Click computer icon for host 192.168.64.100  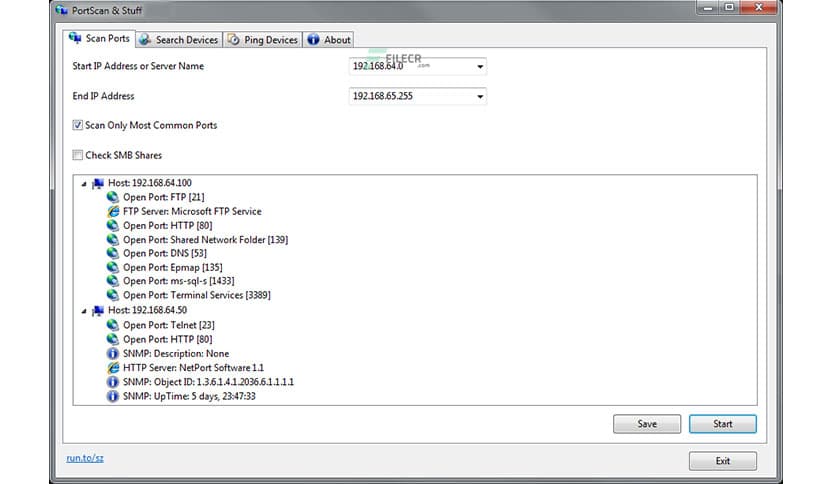98,183
